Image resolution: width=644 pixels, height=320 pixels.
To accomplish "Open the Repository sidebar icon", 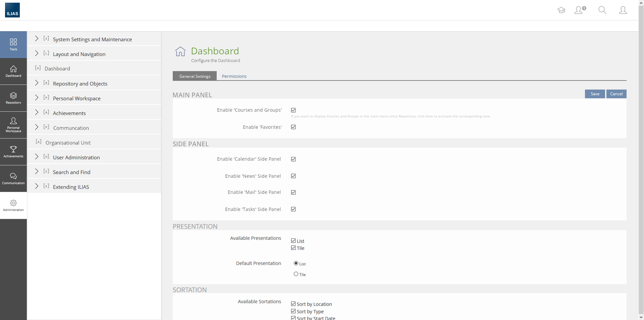I will click(x=13, y=98).
